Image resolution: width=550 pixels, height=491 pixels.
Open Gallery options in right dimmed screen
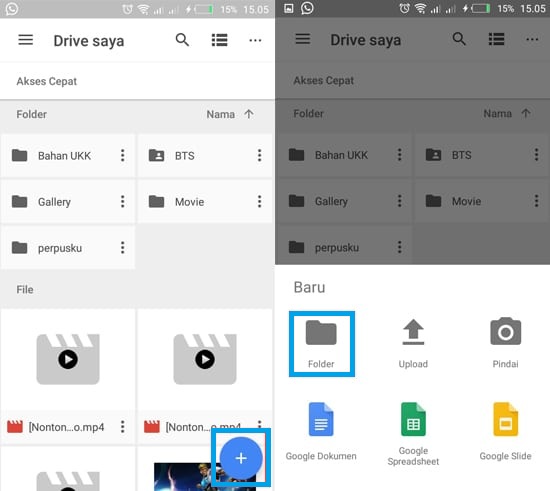pyautogui.click(x=400, y=201)
